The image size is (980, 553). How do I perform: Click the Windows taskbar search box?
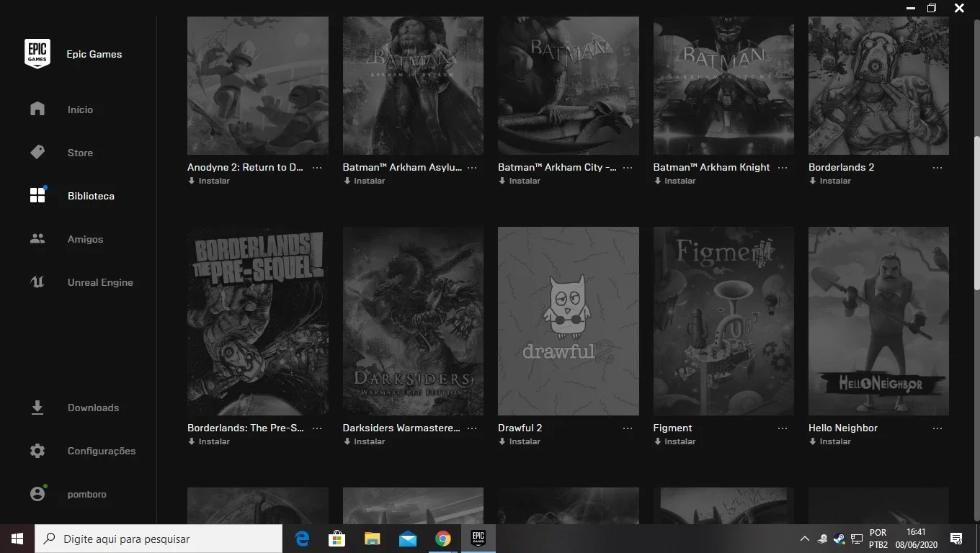(x=159, y=539)
